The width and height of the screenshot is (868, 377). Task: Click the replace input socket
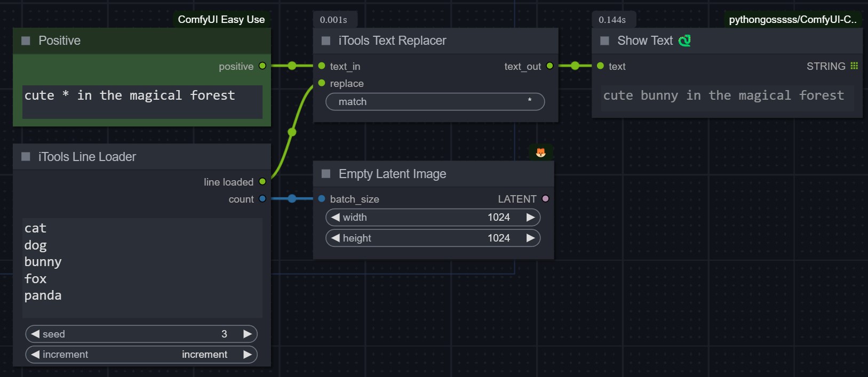click(x=322, y=83)
